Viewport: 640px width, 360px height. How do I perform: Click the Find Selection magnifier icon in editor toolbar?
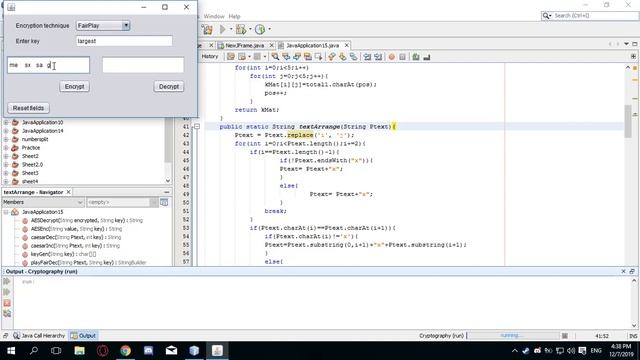point(275,57)
